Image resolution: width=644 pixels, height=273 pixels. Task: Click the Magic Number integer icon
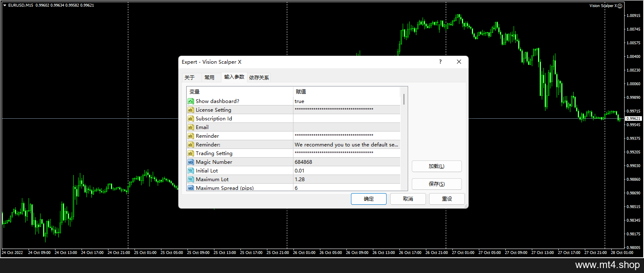pos(191,162)
